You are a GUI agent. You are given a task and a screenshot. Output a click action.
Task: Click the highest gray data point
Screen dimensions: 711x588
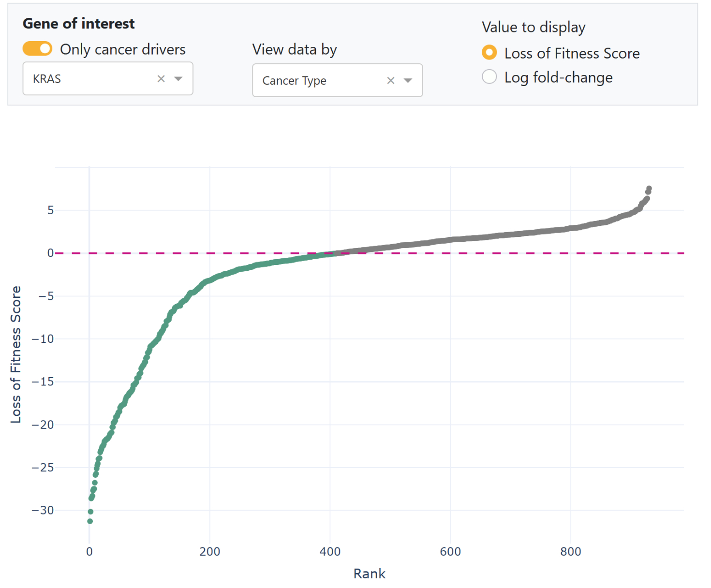pyautogui.click(x=649, y=189)
